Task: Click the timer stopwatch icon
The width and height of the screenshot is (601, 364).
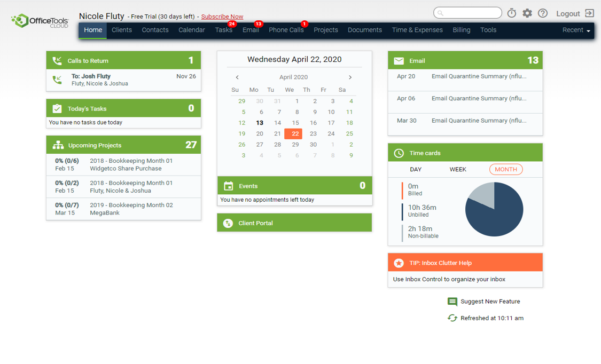Action: pos(512,13)
